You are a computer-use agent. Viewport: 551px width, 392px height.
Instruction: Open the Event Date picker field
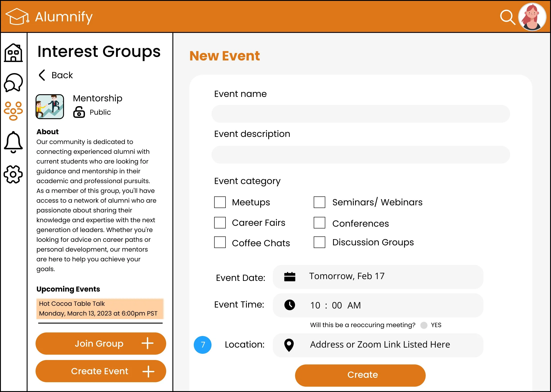[x=378, y=277]
